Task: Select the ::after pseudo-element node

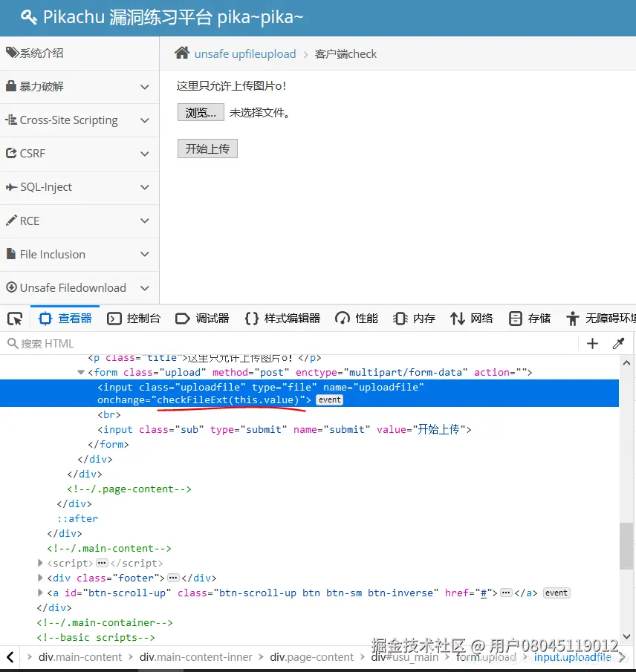Action: click(x=77, y=518)
